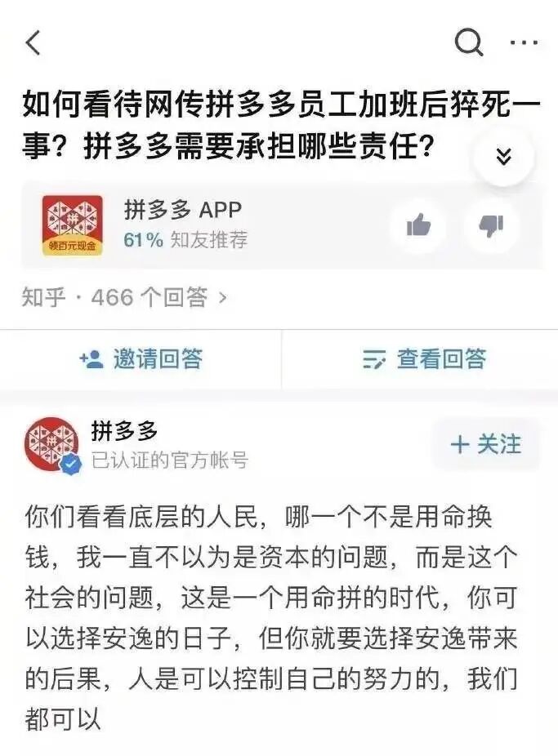
Task: Follow 拼多多 with the 关注 button
Action: 485,444
